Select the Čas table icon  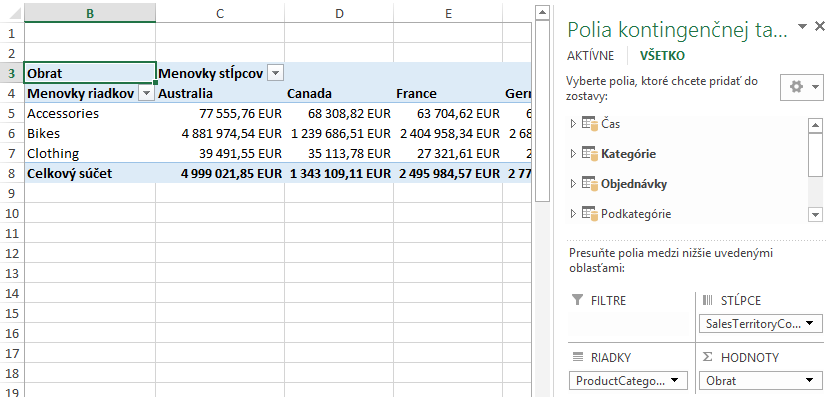(x=589, y=124)
